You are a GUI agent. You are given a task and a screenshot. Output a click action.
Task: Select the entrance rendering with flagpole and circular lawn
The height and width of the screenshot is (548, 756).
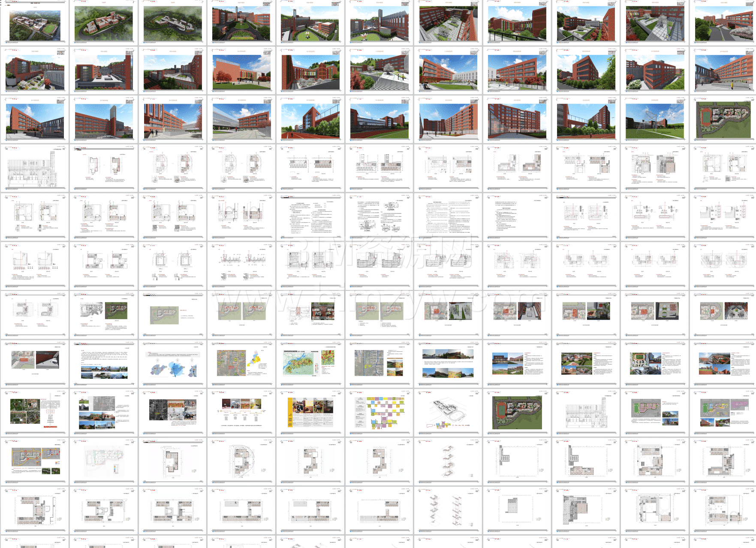pos(241,23)
